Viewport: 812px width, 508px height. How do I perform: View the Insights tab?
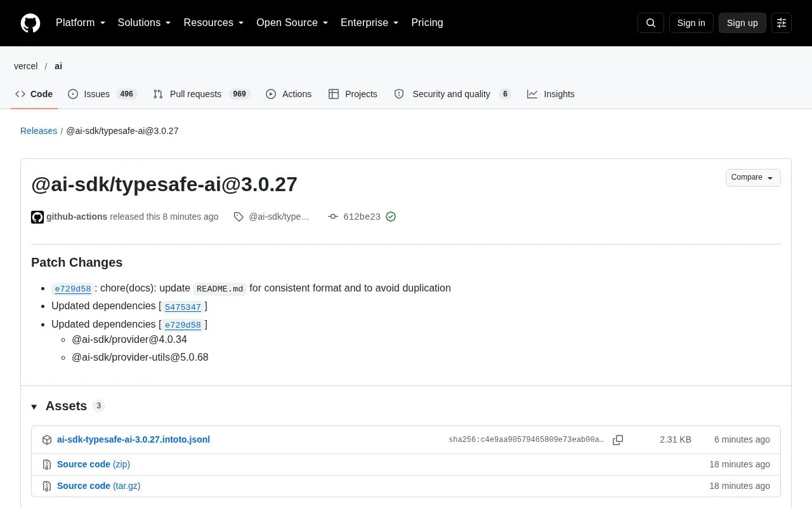551,94
